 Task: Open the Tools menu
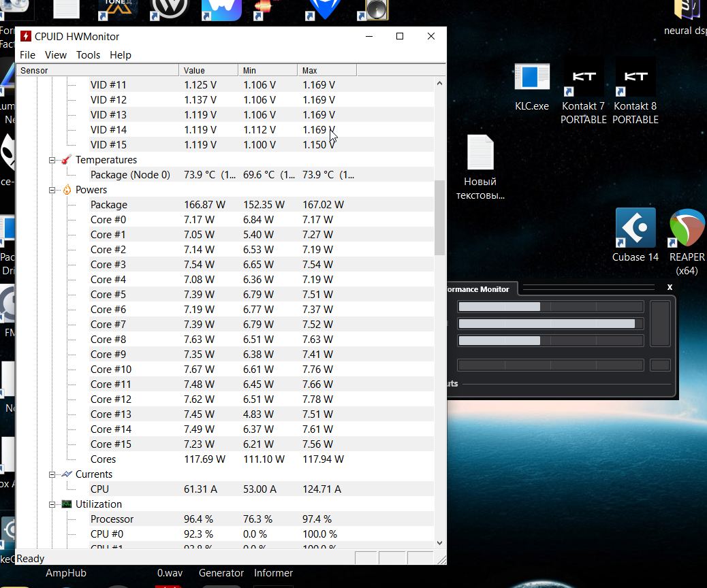89,55
